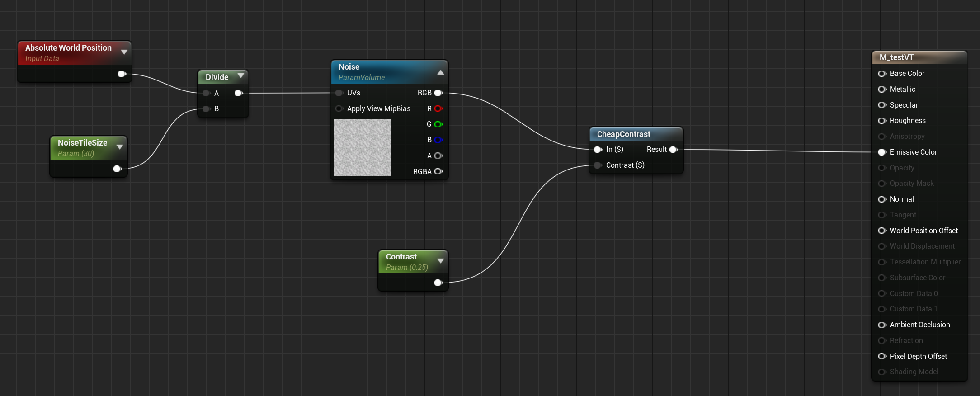Click the disabled Opacity pin

[x=882, y=168]
